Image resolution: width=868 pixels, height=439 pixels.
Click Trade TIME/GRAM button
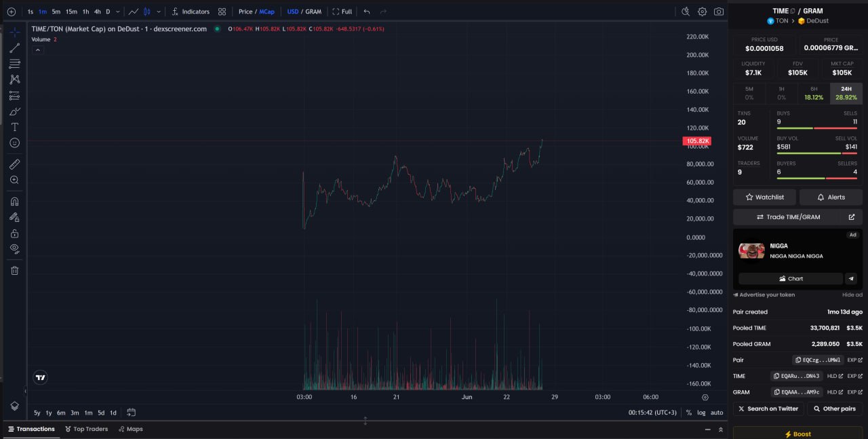(788, 217)
